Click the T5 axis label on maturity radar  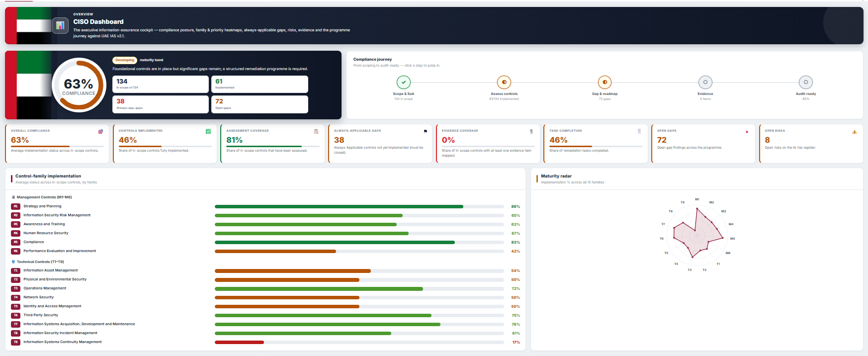(x=666, y=253)
